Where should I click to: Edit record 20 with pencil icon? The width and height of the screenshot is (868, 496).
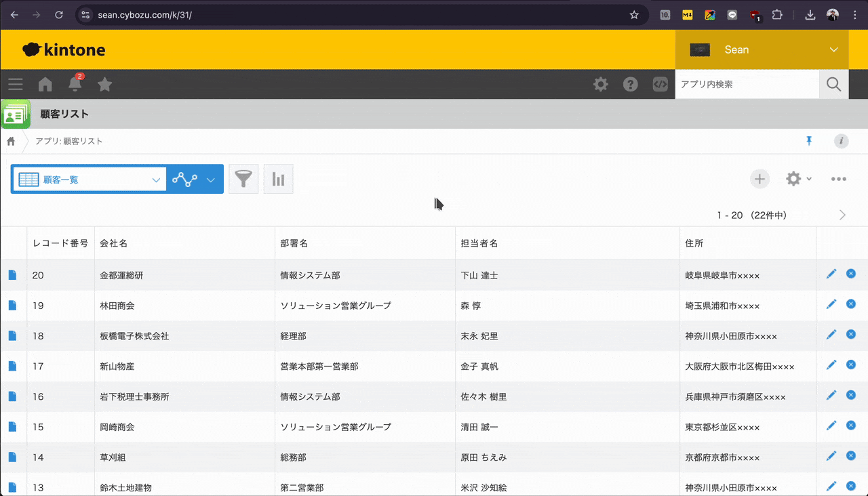click(831, 274)
